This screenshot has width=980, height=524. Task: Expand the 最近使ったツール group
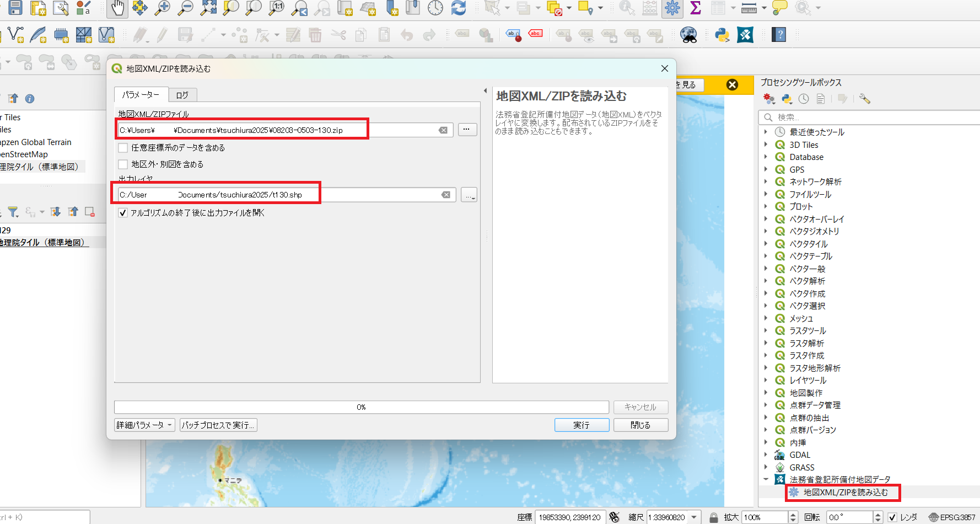pos(766,132)
